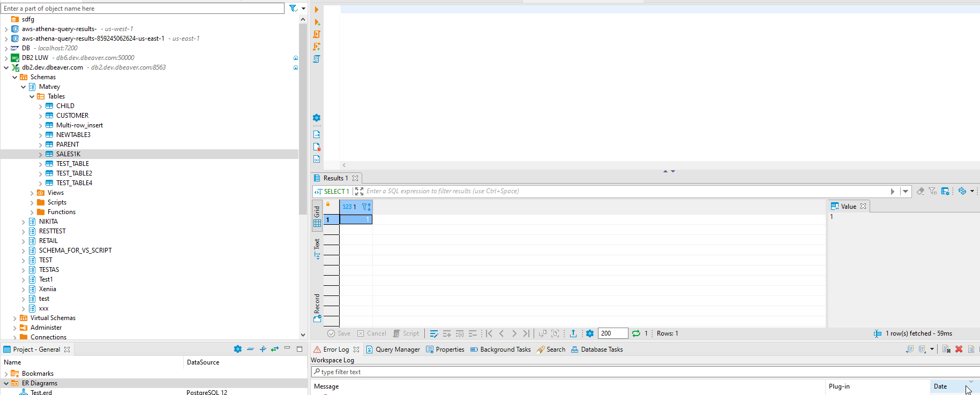Click the Cancel button in results toolbar
This screenshot has height=395, width=980.
point(372,333)
